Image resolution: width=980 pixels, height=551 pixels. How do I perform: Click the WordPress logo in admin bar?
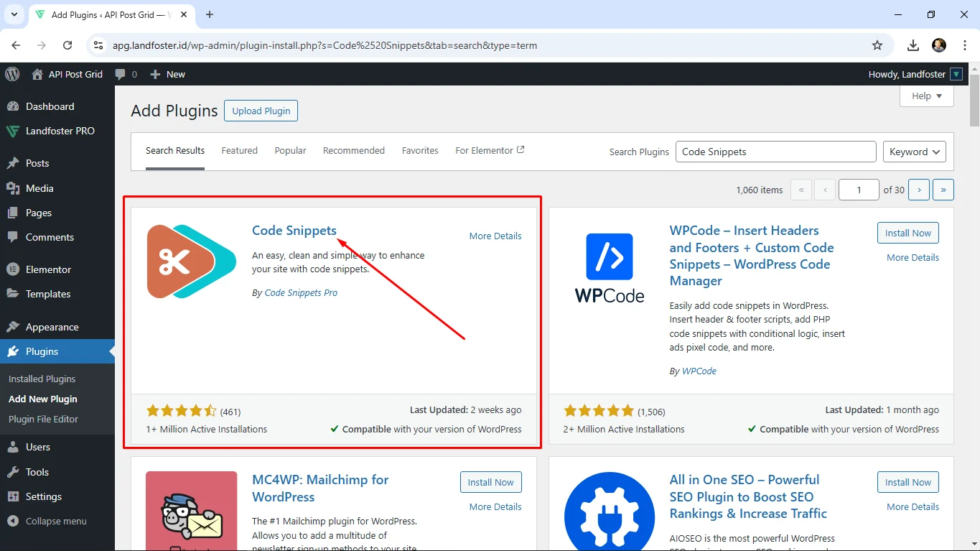12,74
